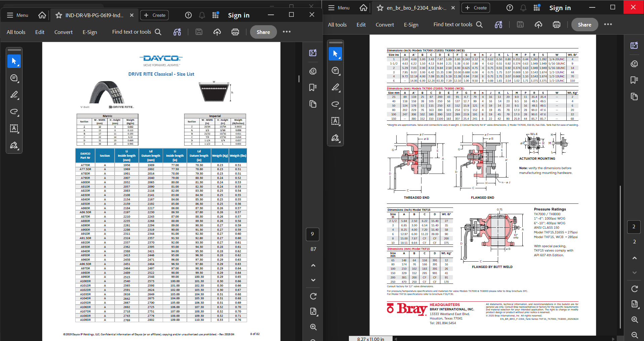
Task: Open Edit in left window toolbar
Action: pos(40,32)
